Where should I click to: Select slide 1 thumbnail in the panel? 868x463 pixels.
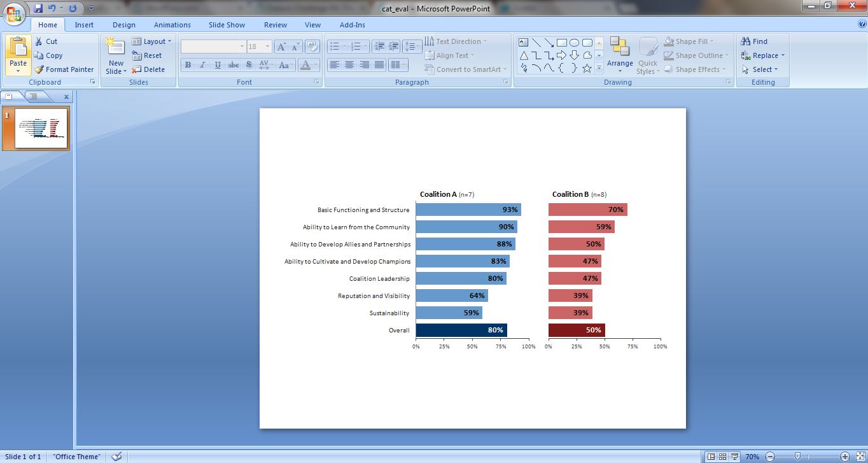41,129
